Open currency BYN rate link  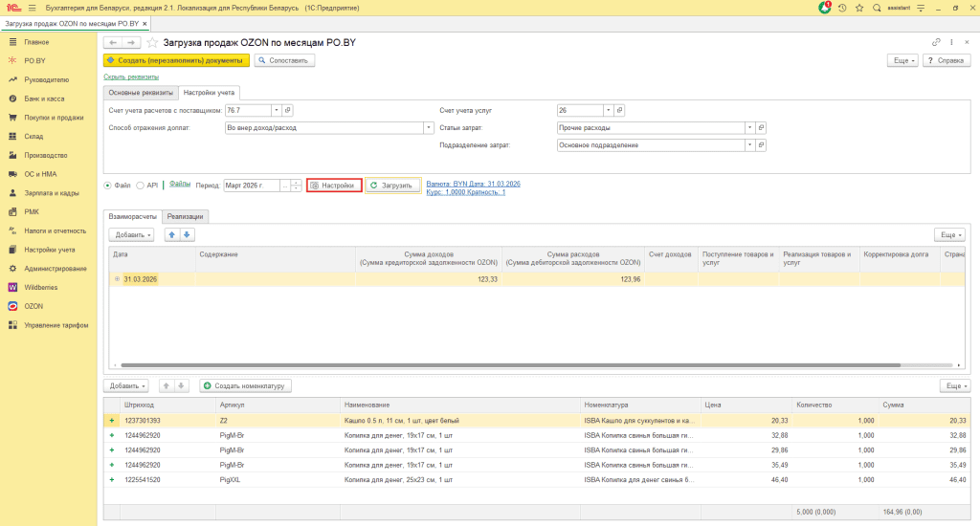pos(473,188)
